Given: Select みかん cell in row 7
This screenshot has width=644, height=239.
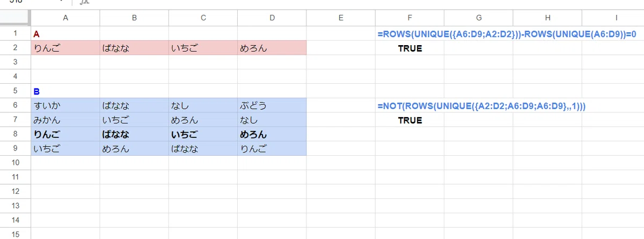Looking at the screenshot, I should (x=65, y=120).
